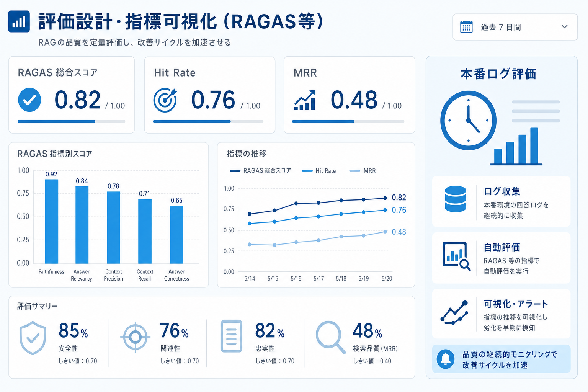This screenshot has width=588, height=392.
Task: Select the 0.76 Hit Rate card value
Action: pyautogui.click(x=213, y=100)
